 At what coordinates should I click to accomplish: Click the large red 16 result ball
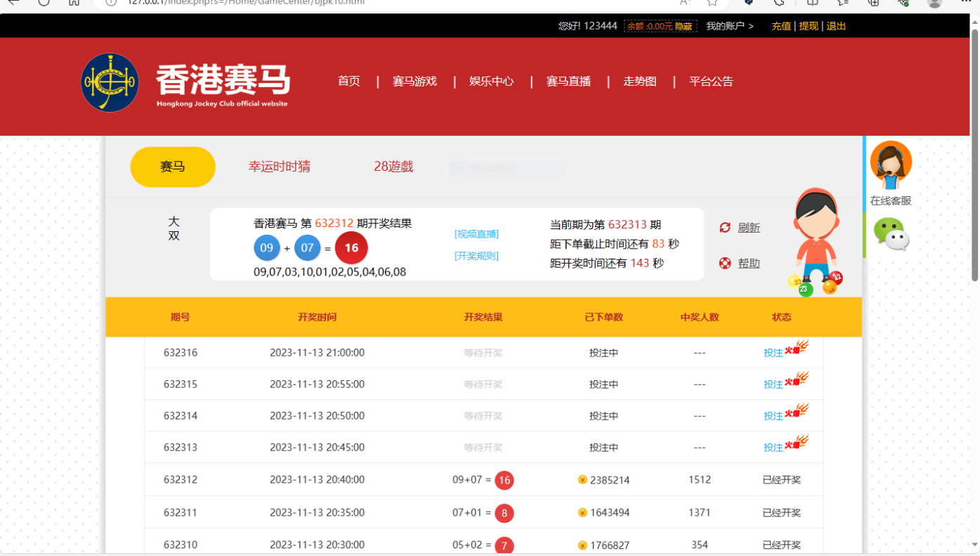coord(351,248)
